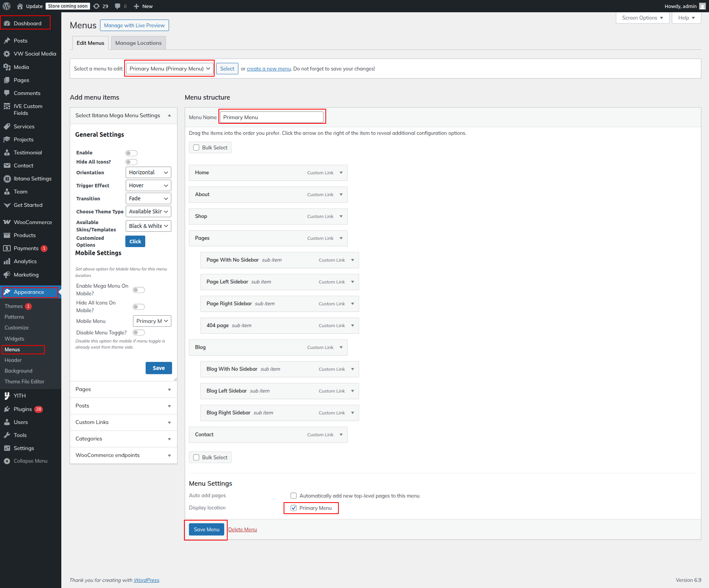Image resolution: width=709 pixels, height=588 pixels.
Task: Click the Collapse Menu icon
Action: (7, 461)
